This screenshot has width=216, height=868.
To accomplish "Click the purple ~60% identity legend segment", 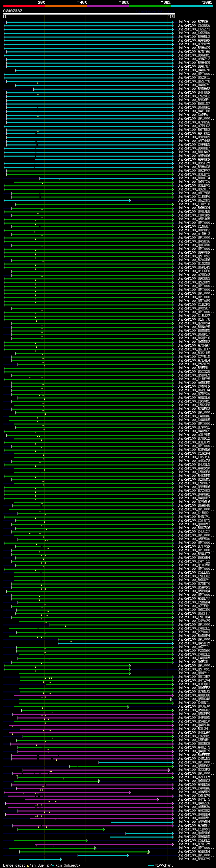I will point(108,6).
